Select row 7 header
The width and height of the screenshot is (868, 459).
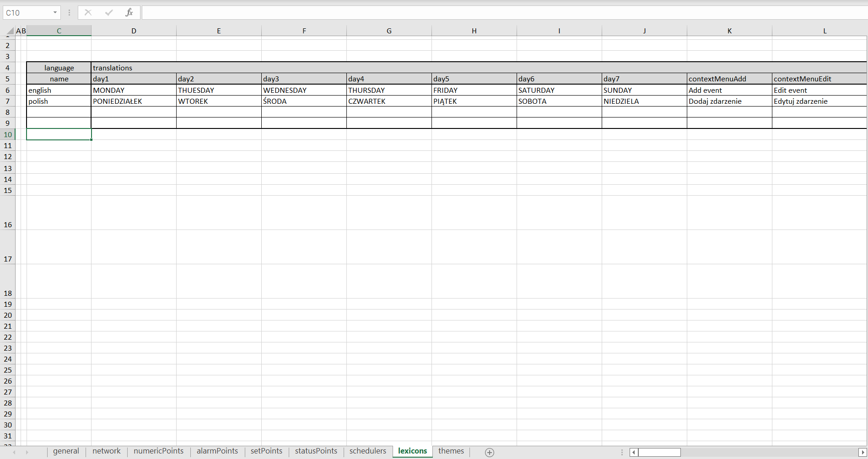click(8, 101)
